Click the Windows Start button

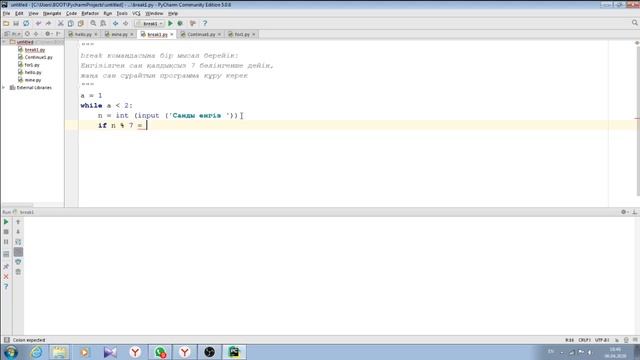pyautogui.click(x=11, y=352)
